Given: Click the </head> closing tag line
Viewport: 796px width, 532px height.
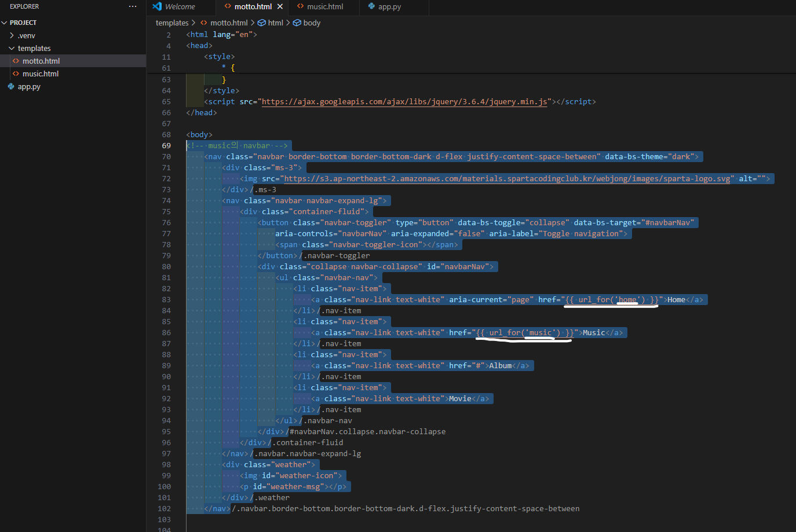Looking at the screenshot, I should pos(202,113).
